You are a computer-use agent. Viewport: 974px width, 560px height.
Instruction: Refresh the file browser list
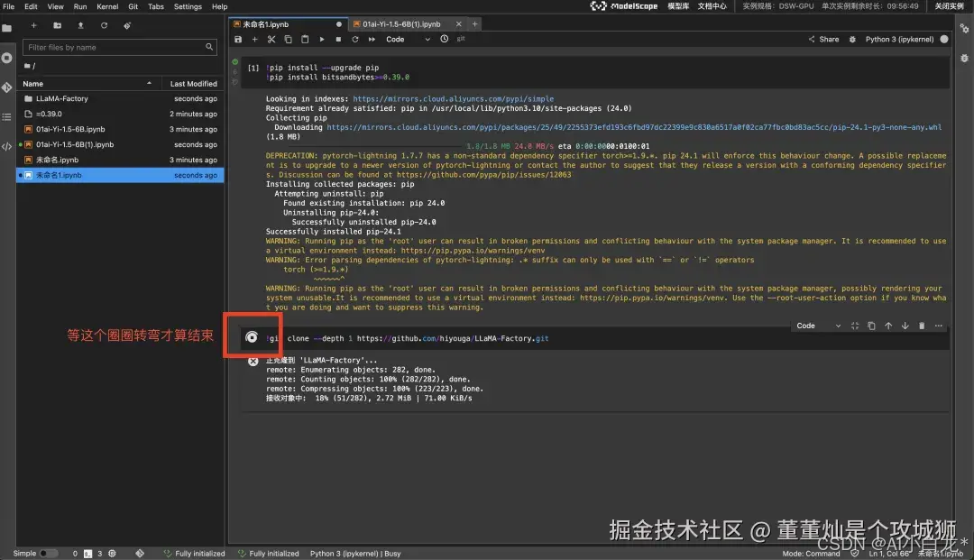(104, 25)
